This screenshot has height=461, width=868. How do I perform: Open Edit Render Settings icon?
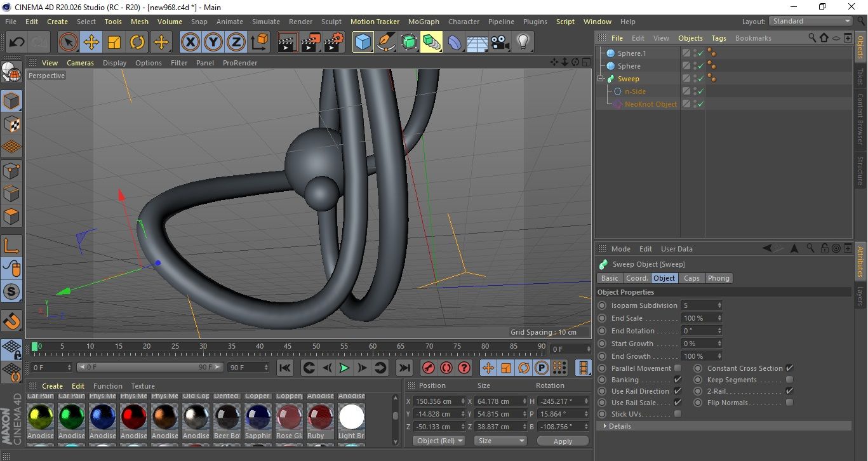pos(334,43)
